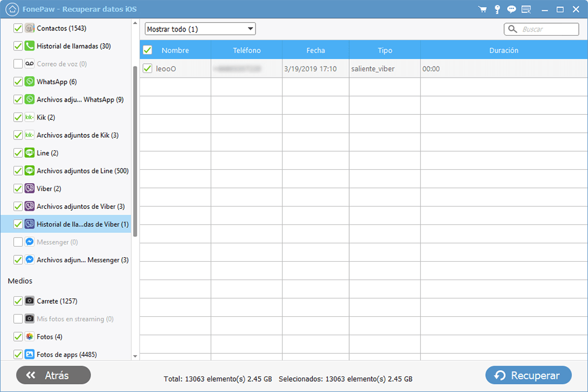Click the Atrás back button
Viewport: 588px width, 392px height.
pyautogui.click(x=53, y=375)
